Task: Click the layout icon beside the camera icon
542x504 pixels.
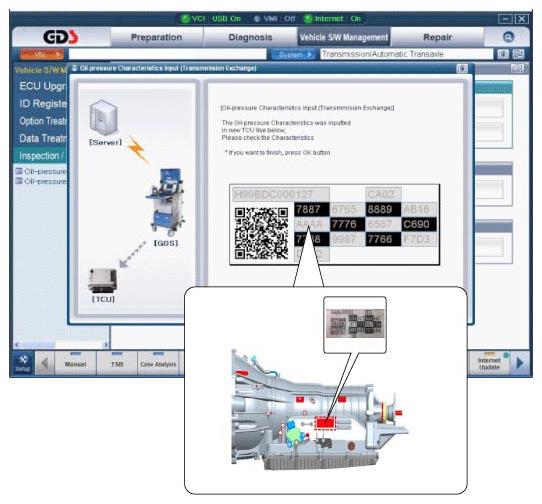Action: coord(518,54)
